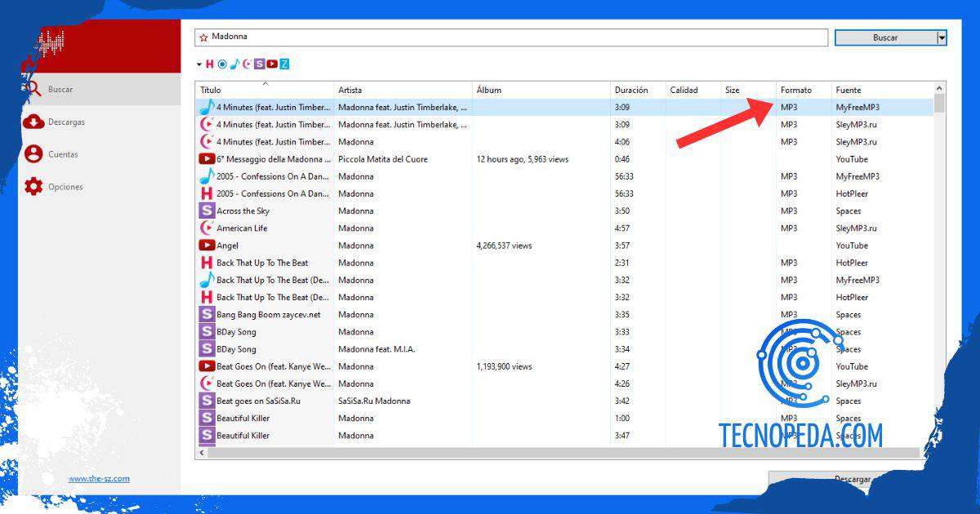Screen dimensions: 980x514
Task: Open Opciones via the gear icon
Action: pyautogui.click(x=33, y=187)
